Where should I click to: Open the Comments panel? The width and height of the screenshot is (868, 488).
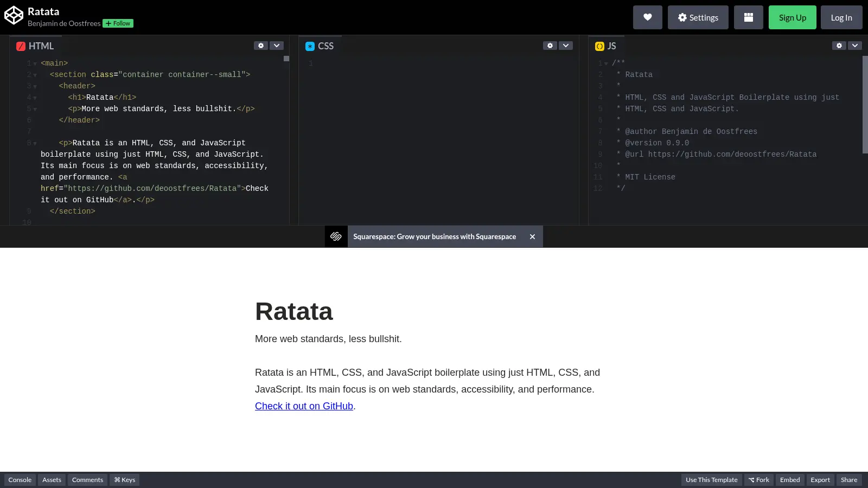(87, 480)
